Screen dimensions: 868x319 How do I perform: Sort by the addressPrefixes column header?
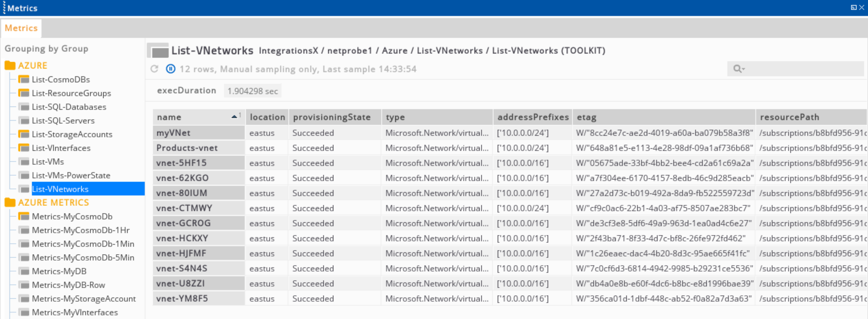532,117
